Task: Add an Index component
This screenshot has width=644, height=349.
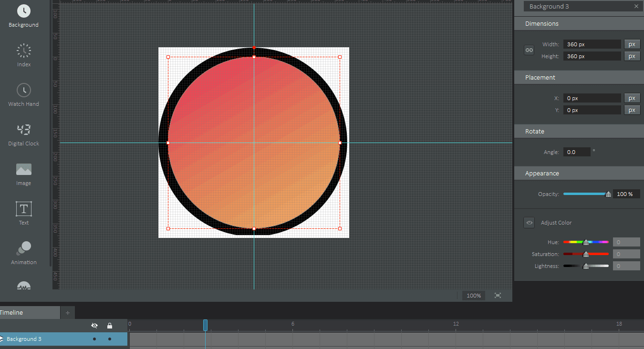Action: click(x=24, y=55)
